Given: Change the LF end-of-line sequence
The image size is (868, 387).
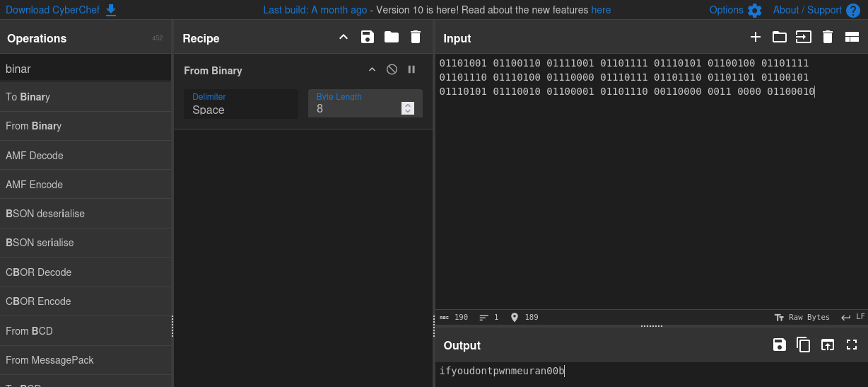Looking at the screenshot, I should 852,317.
